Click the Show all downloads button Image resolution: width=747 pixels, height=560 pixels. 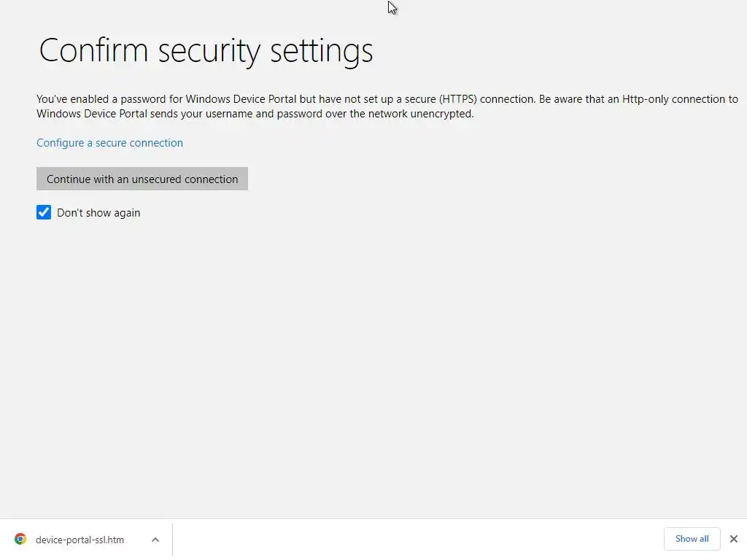click(x=692, y=539)
